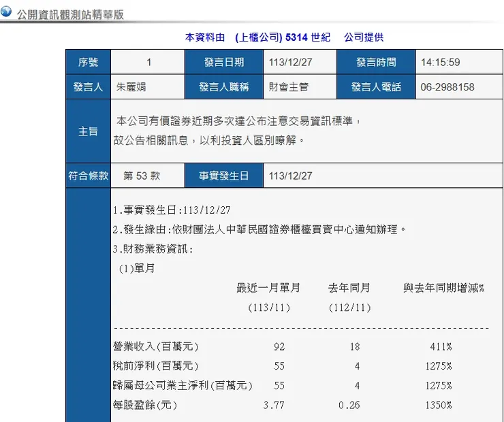Click the 歸屬母公司業主淨利(百萬元) row label
Screen dimensions: 504x422
pos(183,385)
